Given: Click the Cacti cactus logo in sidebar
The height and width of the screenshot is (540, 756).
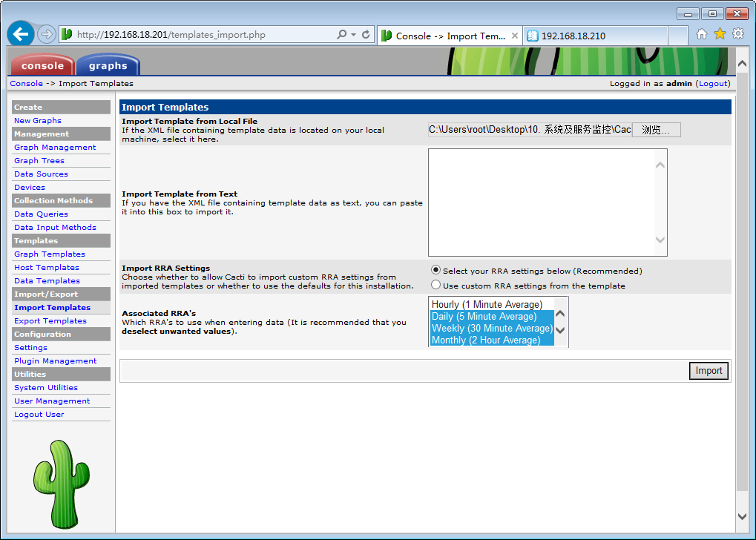Looking at the screenshot, I should coord(62,484).
